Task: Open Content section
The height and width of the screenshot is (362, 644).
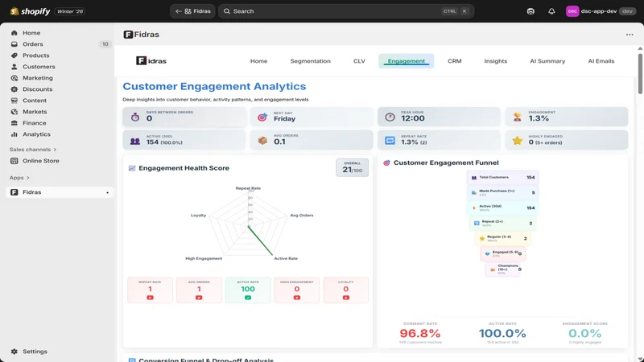Action: tap(35, 101)
